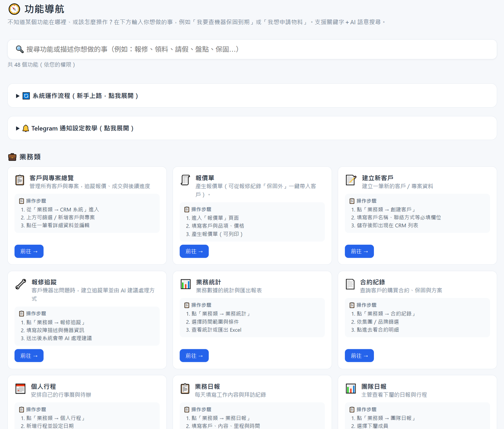Click the bell icon beside Telegram 通知設定教學
The image size is (504, 429).
(26, 128)
